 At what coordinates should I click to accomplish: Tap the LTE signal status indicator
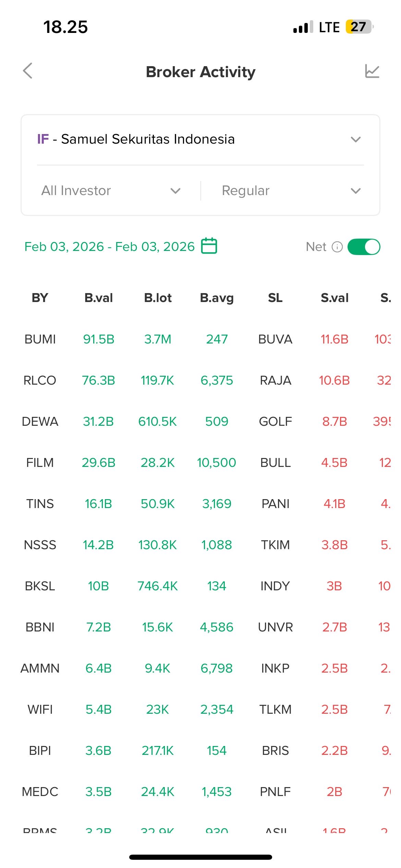[329, 27]
